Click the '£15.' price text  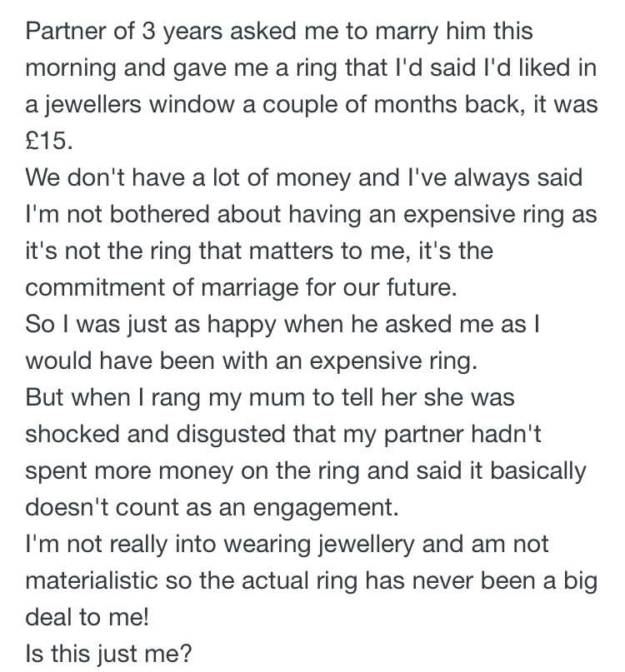49,141
